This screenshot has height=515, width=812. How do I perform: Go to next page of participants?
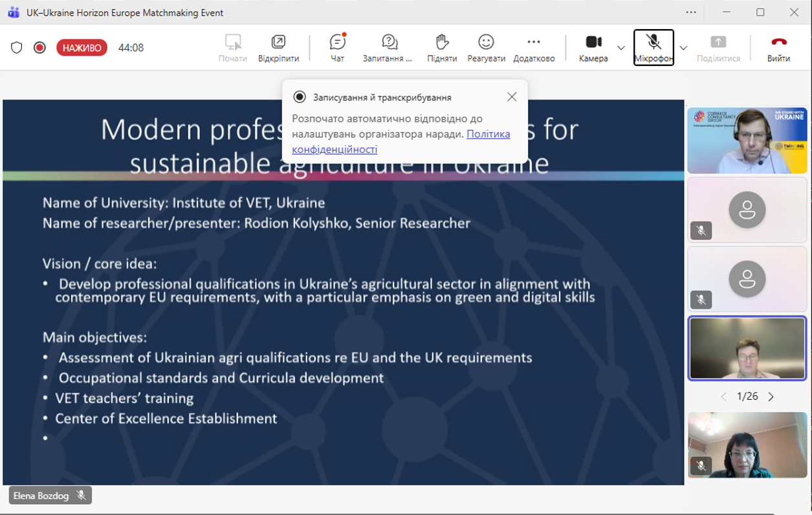771,397
